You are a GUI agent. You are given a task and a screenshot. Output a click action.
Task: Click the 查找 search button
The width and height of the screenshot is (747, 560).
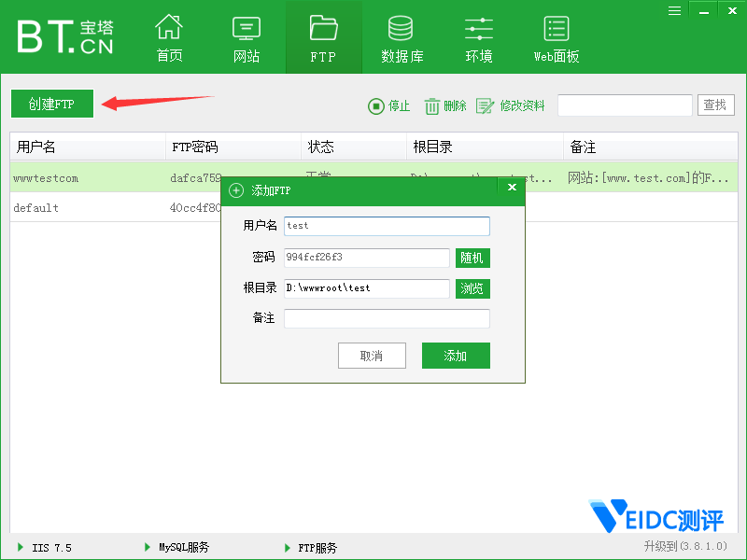click(x=715, y=105)
